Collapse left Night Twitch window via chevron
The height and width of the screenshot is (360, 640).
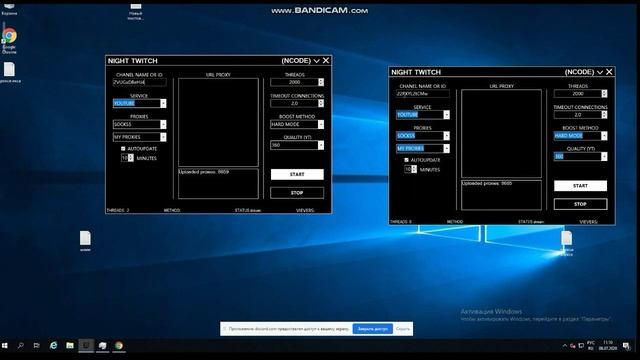tap(316, 61)
